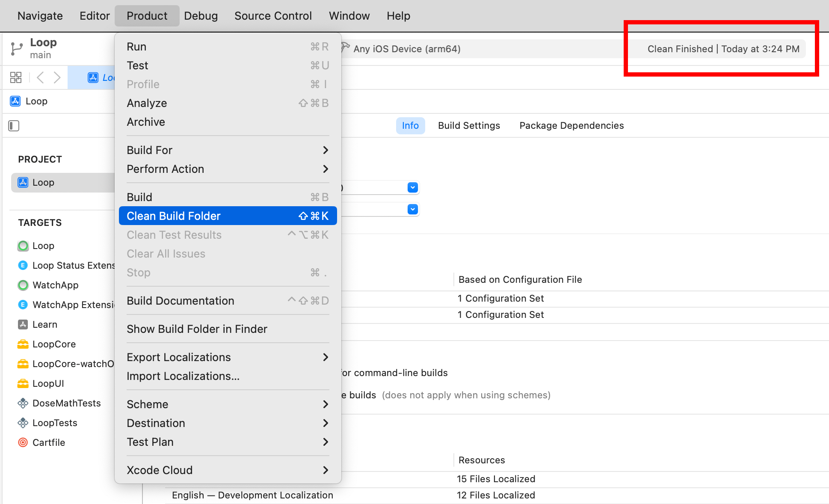Choose Build Documentation
Image resolution: width=829 pixels, height=504 pixels.
[228, 301]
